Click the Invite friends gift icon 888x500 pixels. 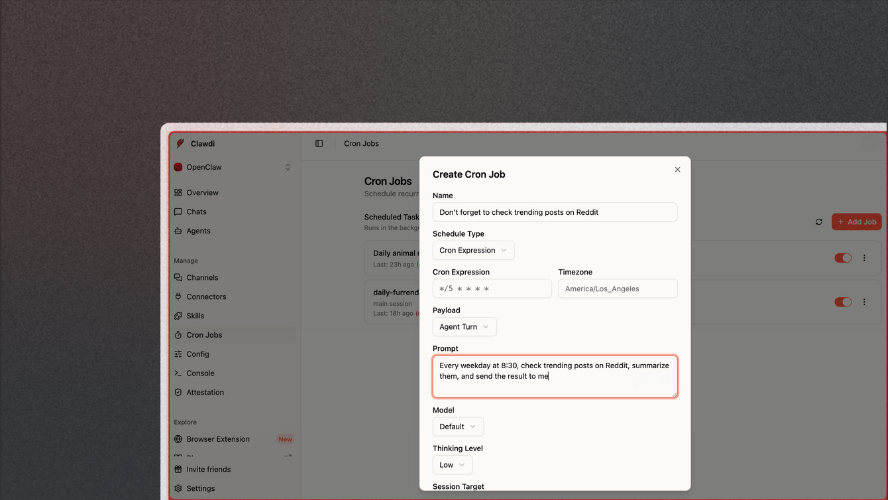pos(178,469)
